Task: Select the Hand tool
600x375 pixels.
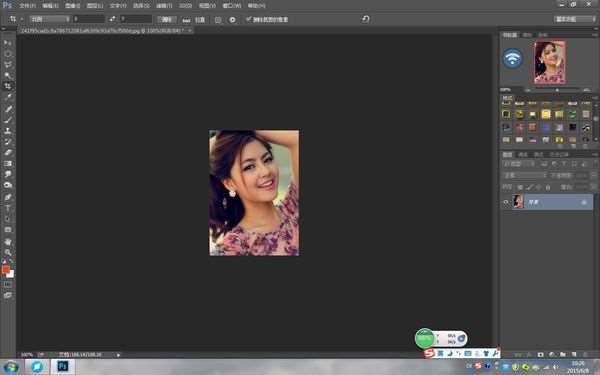Action: [x=8, y=241]
